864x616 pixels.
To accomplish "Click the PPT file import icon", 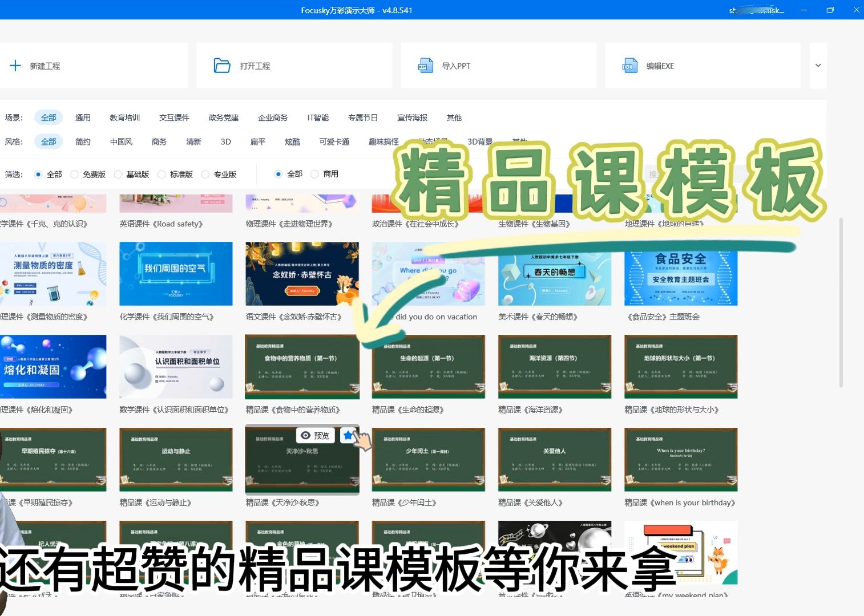I will tap(426, 66).
